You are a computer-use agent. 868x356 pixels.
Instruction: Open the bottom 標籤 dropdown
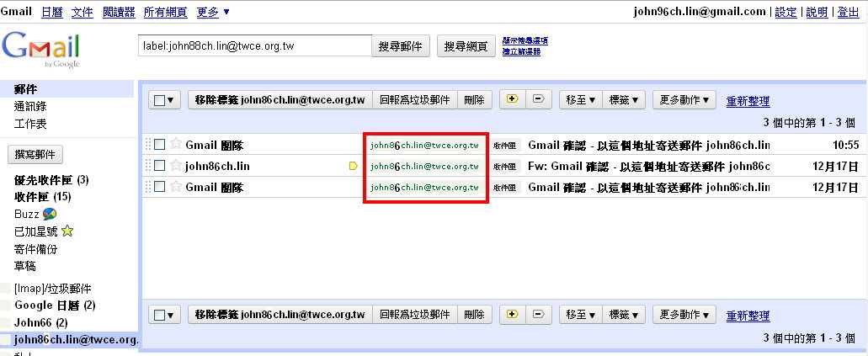coord(623,315)
